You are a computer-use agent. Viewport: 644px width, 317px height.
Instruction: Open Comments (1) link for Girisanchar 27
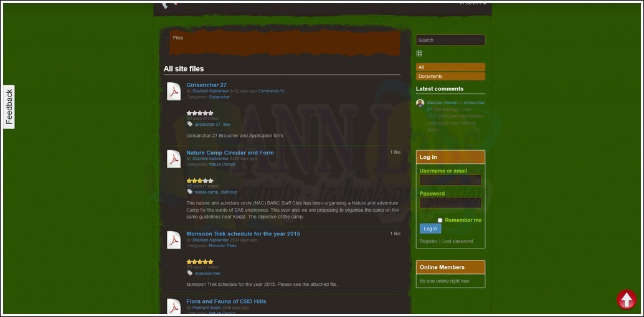point(271,91)
